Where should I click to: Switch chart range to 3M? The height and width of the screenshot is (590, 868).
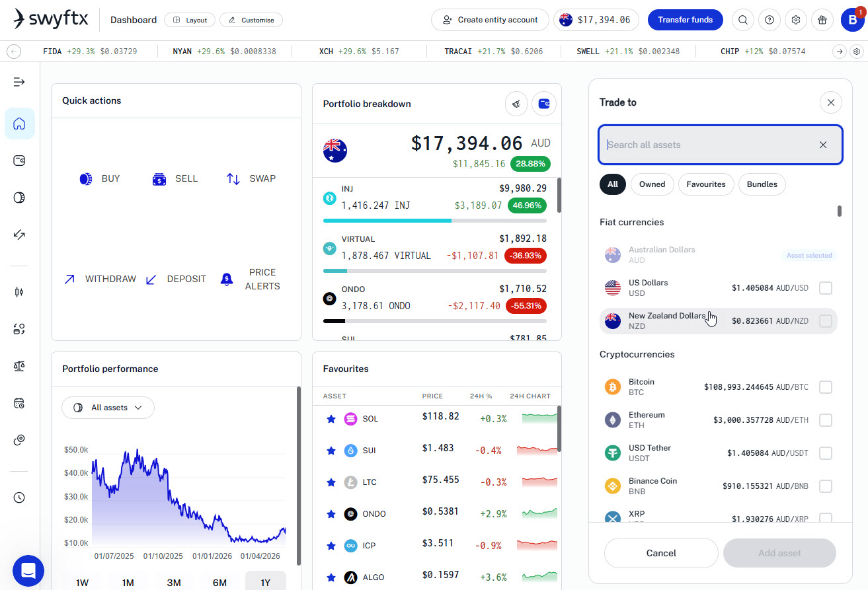tap(174, 582)
